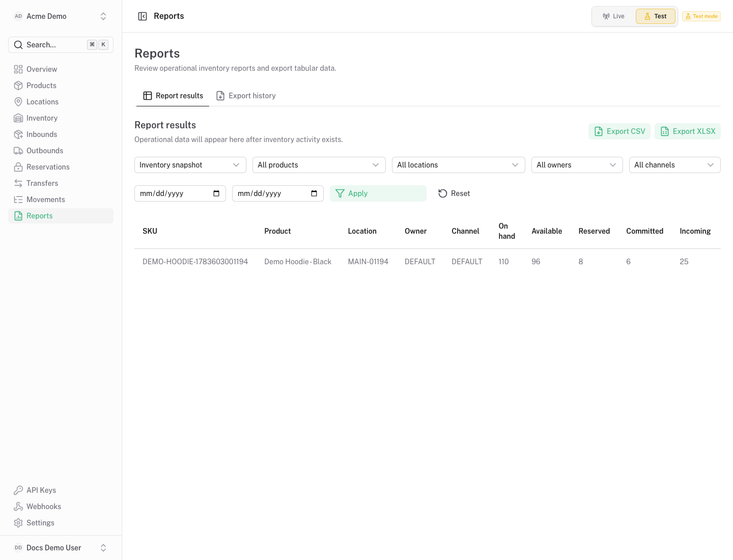Click the Settings gear icon
Image resolution: width=733 pixels, height=560 pixels.
(x=18, y=523)
